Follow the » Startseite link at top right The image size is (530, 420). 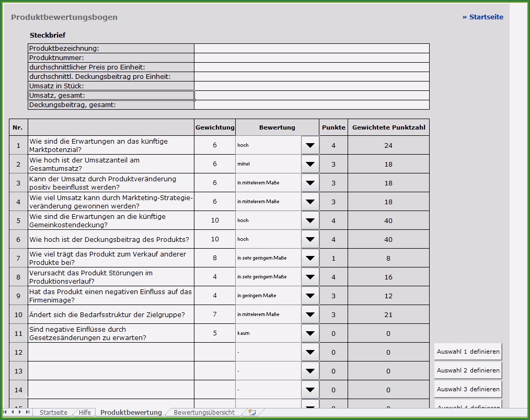coord(482,17)
